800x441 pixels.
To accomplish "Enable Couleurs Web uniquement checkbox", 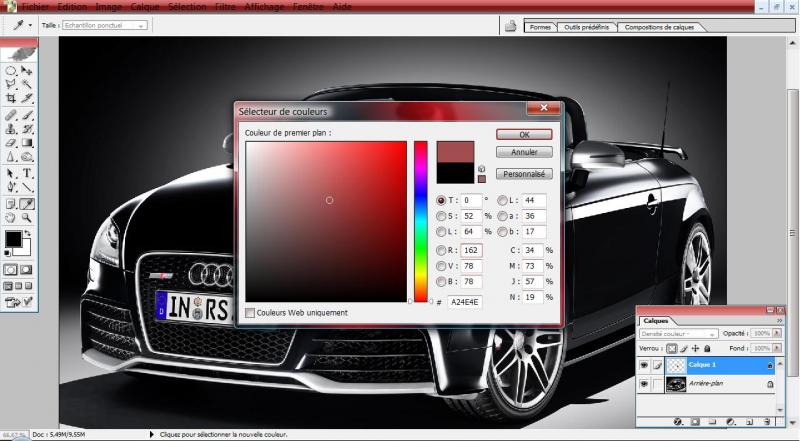I will 250,313.
